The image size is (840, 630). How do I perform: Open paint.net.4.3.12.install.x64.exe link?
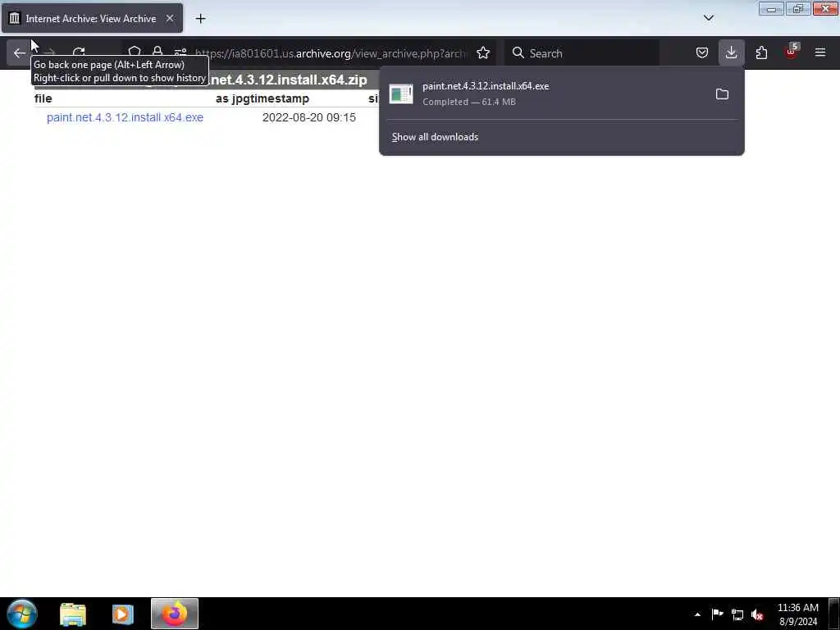coord(125,117)
